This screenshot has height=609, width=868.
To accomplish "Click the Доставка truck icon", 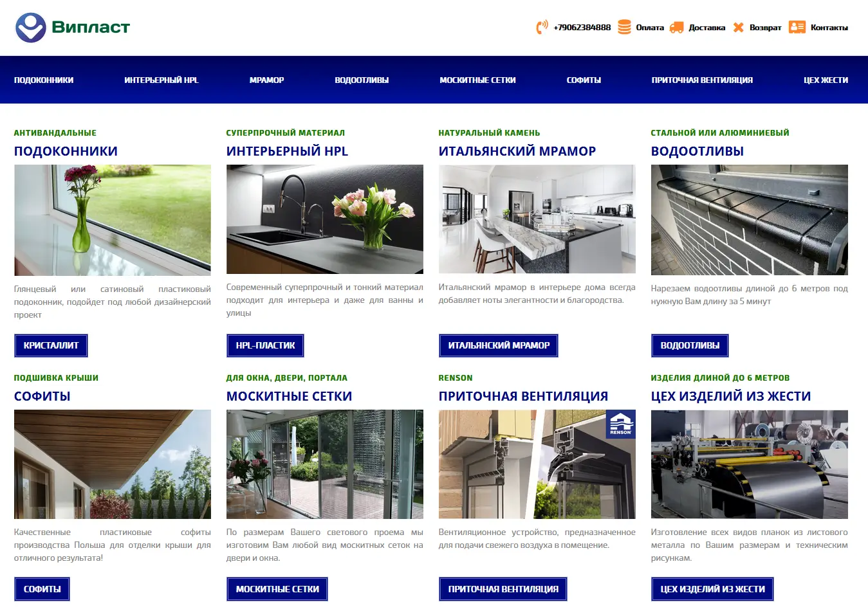I will coord(676,28).
